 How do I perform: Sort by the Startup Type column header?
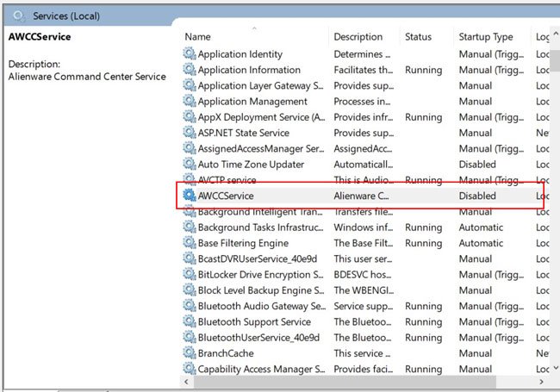486,37
